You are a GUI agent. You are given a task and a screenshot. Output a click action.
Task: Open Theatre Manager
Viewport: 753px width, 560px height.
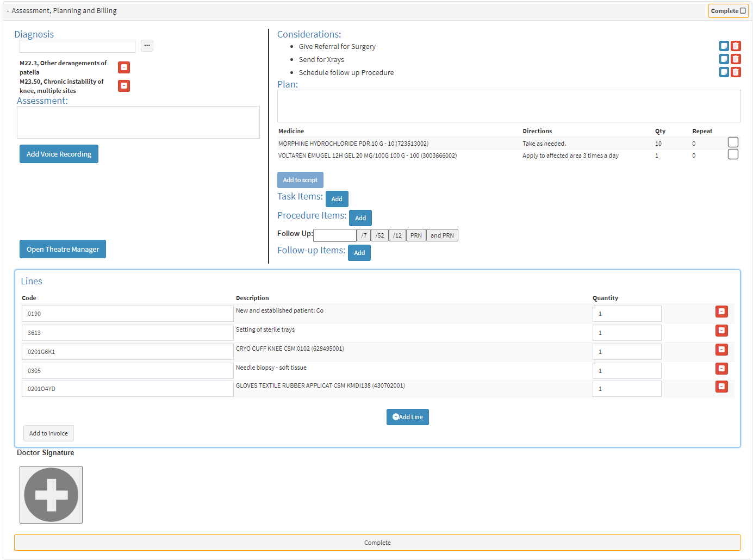[x=63, y=249]
